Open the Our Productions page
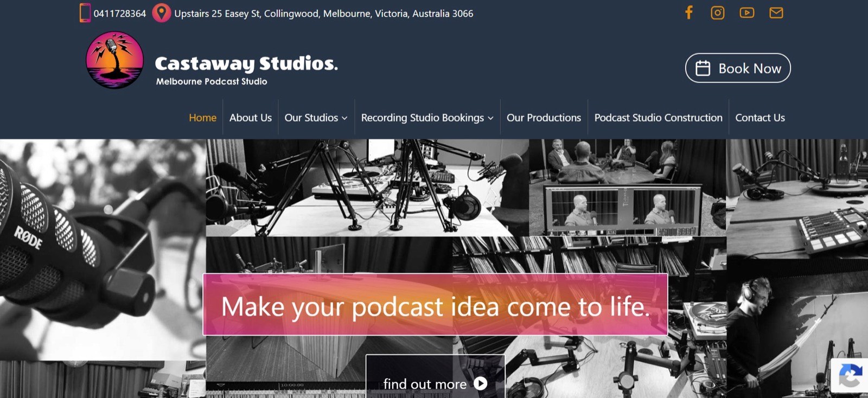Screen dimensions: 868x398 (544, 118)
